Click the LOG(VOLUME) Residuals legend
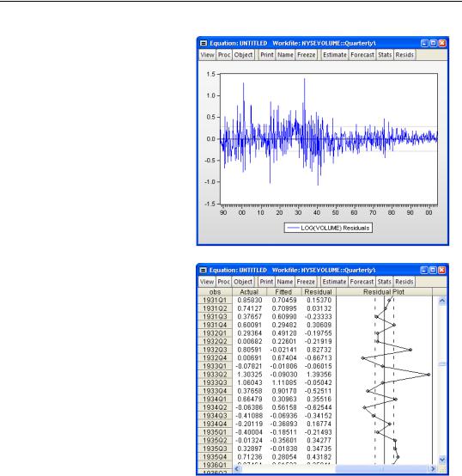 (328, 228)
